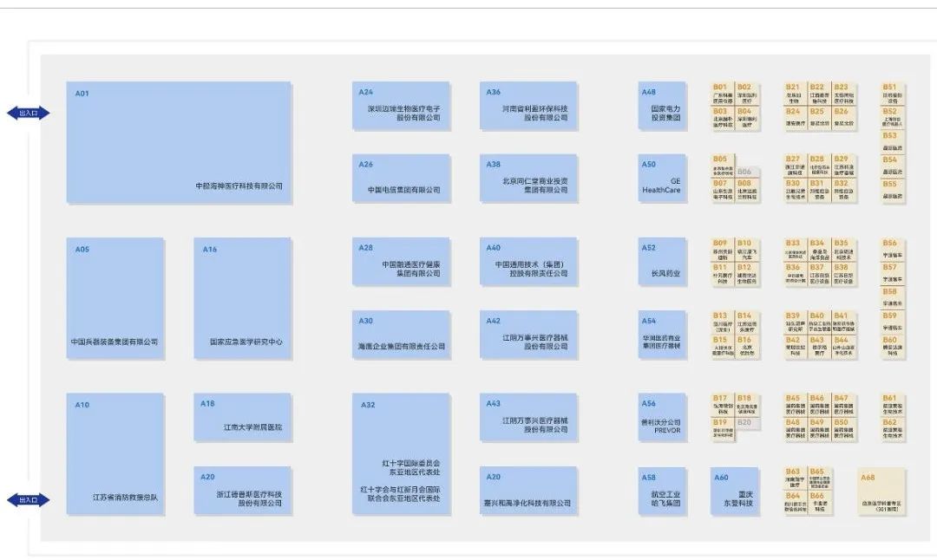Select booth B45
This screenshot has height=560, width=937.
[x=796, y=405]
